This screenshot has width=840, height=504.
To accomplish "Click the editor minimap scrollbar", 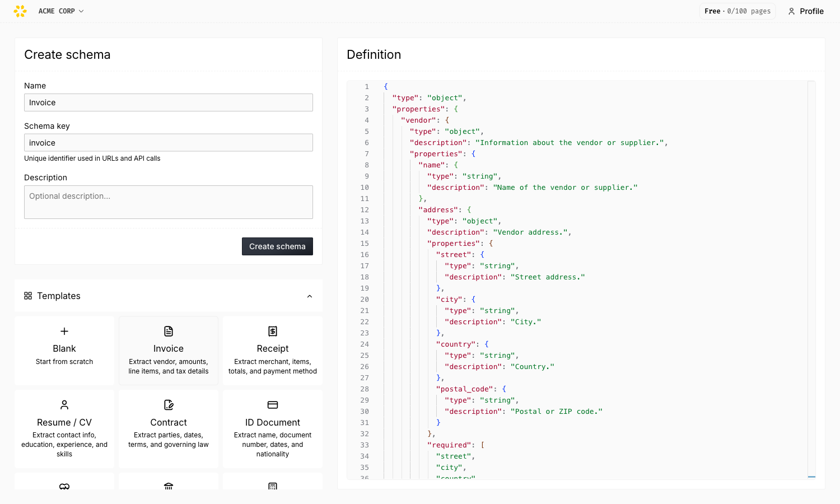I will point(811,279).
